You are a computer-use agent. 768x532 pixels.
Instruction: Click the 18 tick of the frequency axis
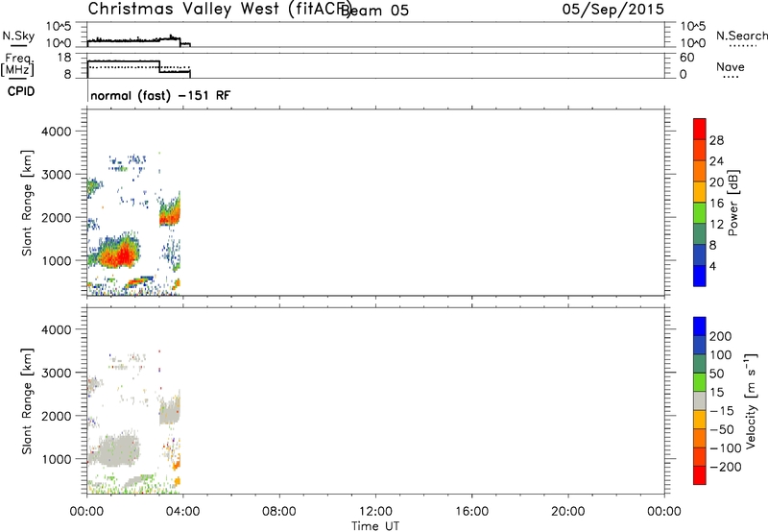pyautogui.click(x=64, y=58)
